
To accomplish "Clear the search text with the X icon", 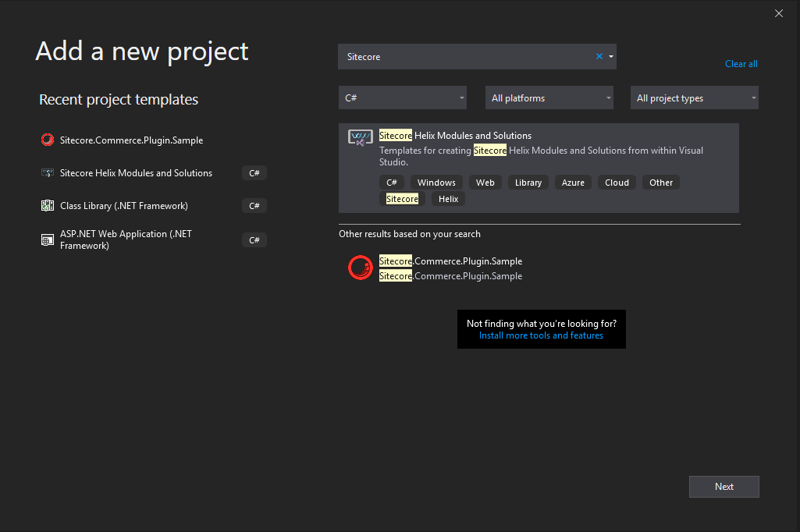I will (x=599, y=57).
